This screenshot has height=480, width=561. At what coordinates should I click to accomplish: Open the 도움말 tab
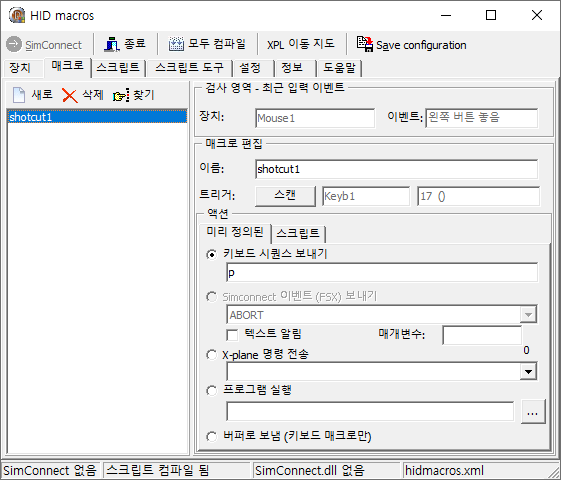[339, 68]
